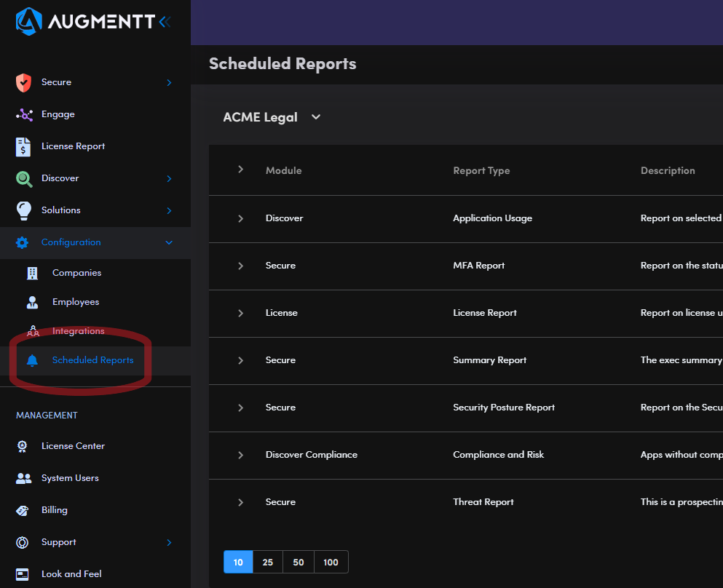Collapse the Configuration menu section
Viewport: 723px width, 588px height.
pos(169,242)
